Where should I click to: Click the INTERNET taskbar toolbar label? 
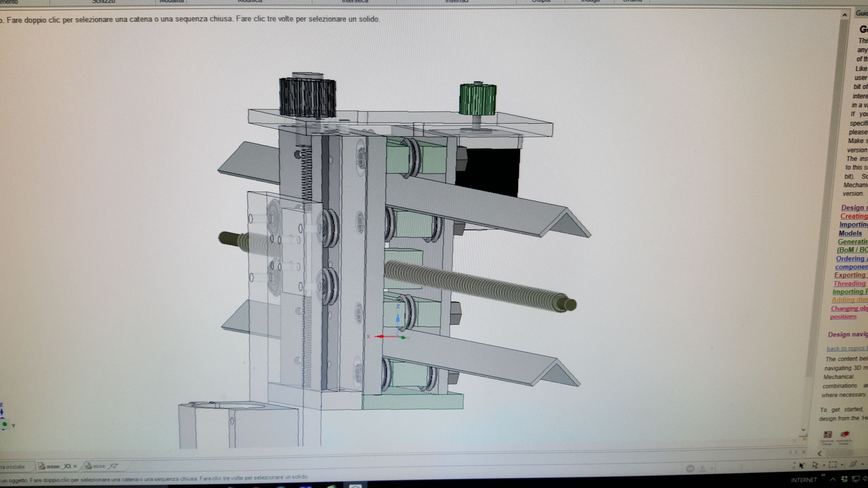[x=804, y=479]
